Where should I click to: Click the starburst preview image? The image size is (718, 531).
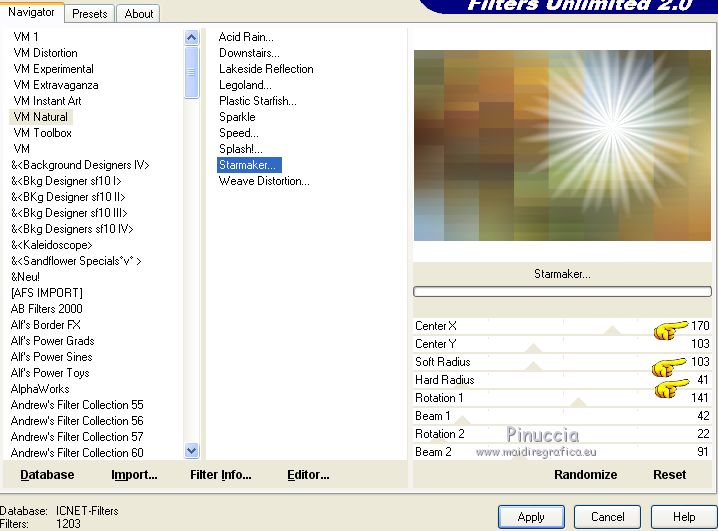(x=562, y=146)
